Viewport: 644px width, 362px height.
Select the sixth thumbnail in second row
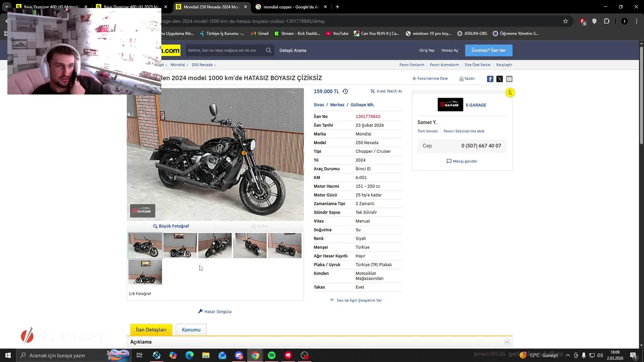(145, 272)
